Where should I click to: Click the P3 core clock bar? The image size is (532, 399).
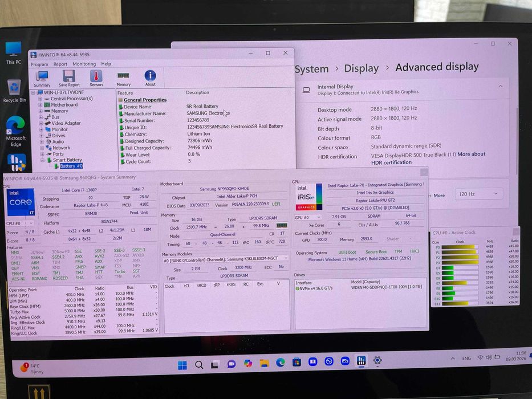coord(460,262)
